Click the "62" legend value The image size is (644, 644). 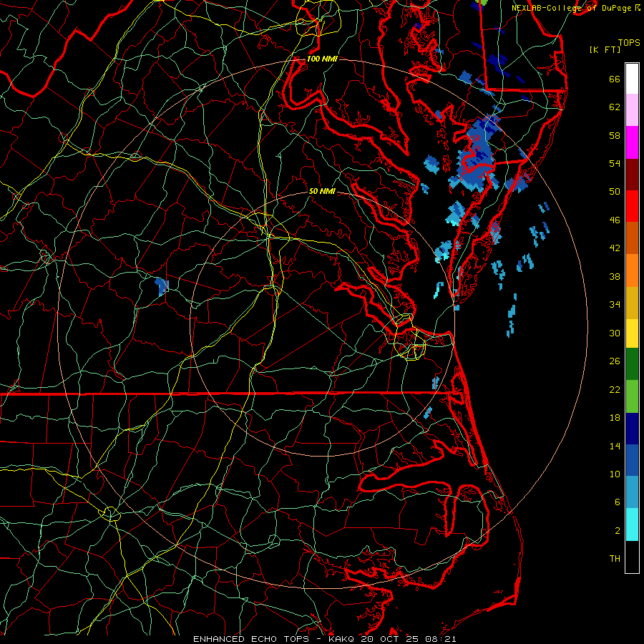[x=615, y=107]
